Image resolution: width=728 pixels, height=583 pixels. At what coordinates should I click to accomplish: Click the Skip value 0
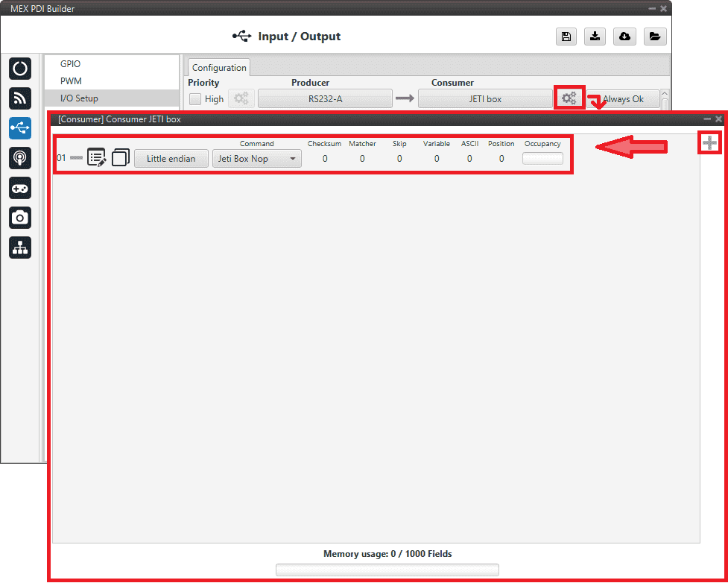pyautogui.click(x=399, y=158)
